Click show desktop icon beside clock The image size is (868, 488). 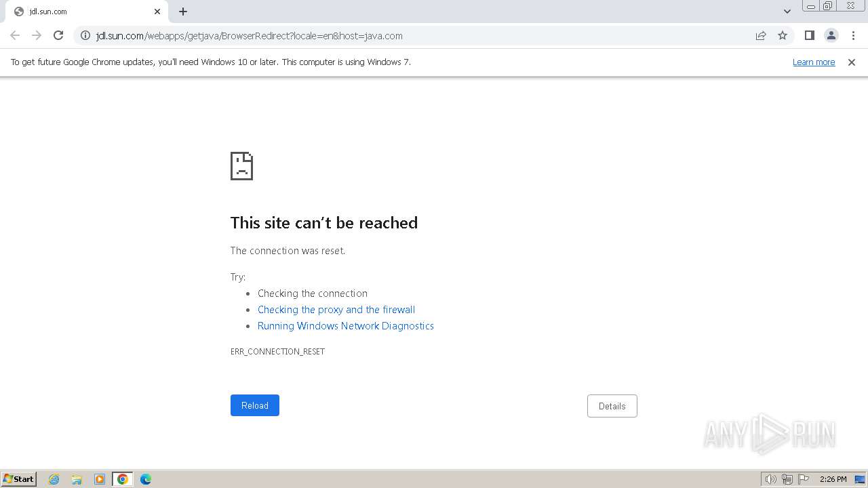point(860,479)
